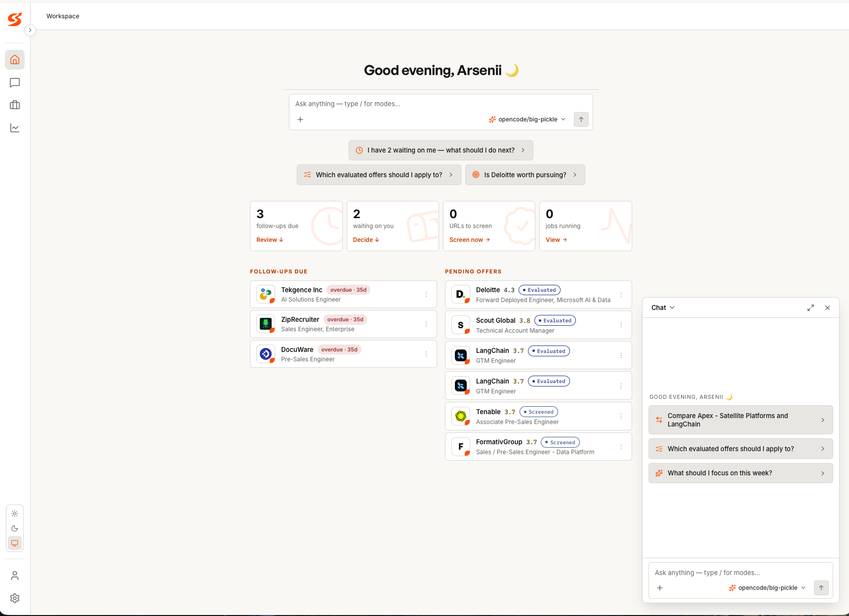
Task: Select chat-panel 'Which evaluated offers should I apply to?' suggestion
Action: pos(740,449)
